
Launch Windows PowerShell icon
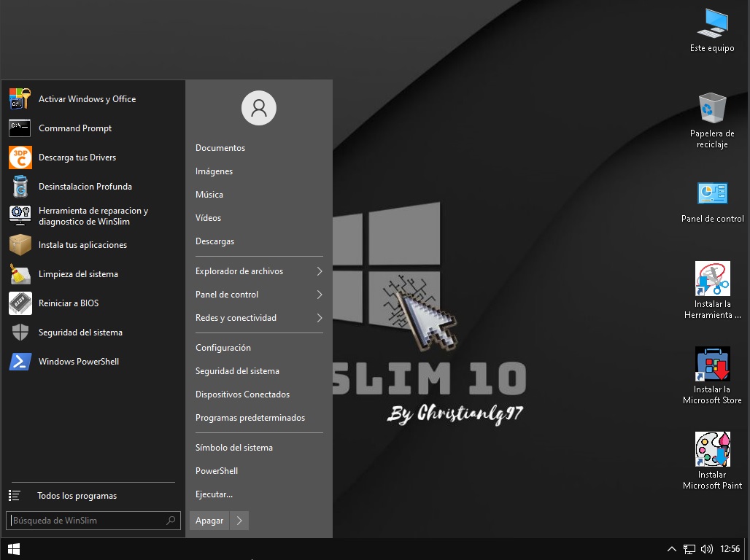point(20,362)
